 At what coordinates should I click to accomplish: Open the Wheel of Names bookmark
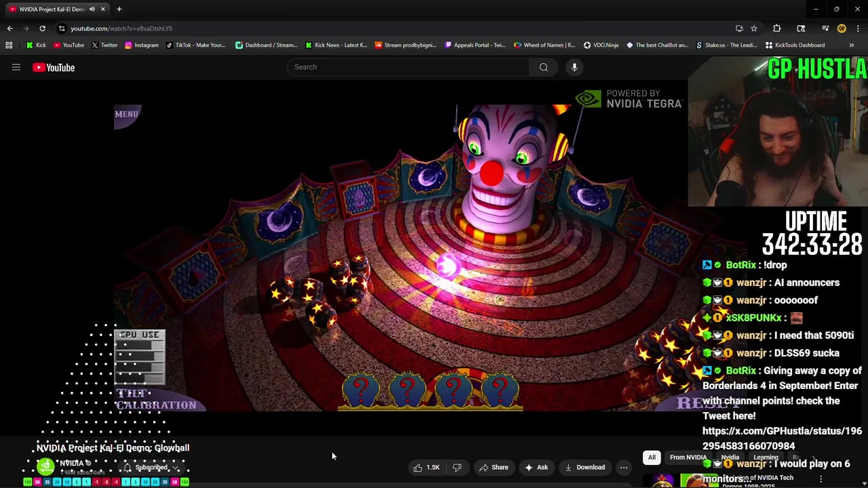[545, 45]
